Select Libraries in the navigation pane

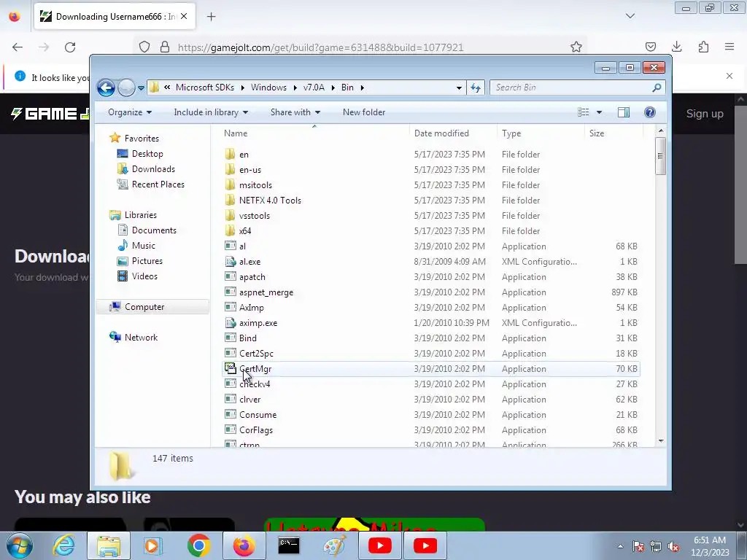coord(141,215)
